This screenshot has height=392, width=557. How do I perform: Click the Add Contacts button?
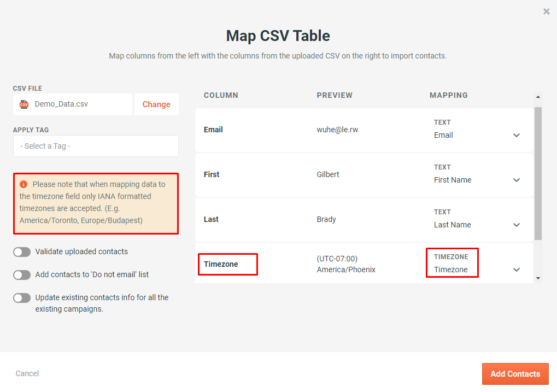coord(515,374)
